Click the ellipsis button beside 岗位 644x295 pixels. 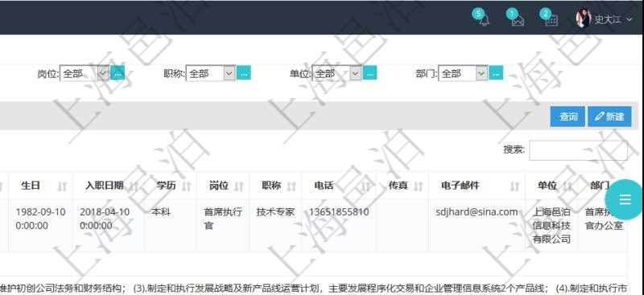click(118, 73)
